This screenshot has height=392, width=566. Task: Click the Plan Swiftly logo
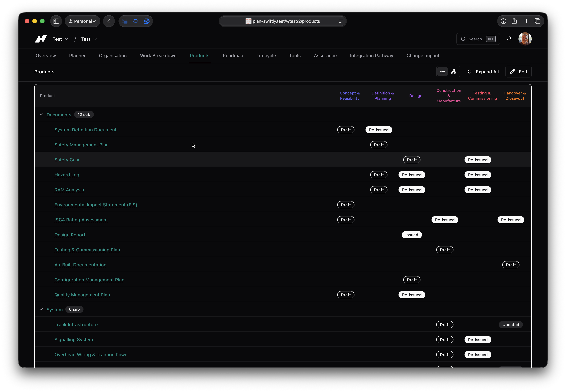tap(41, 39)
